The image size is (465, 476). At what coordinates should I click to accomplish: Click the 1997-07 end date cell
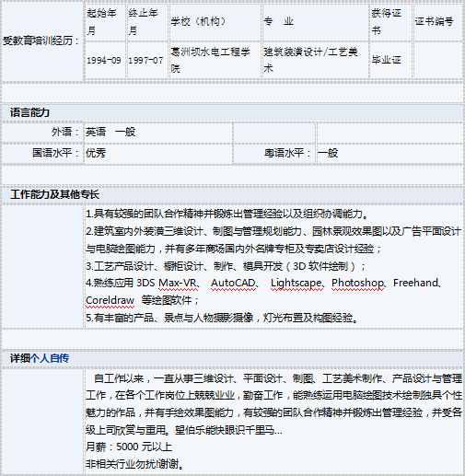pyautogui.click(x=145, y=60)
